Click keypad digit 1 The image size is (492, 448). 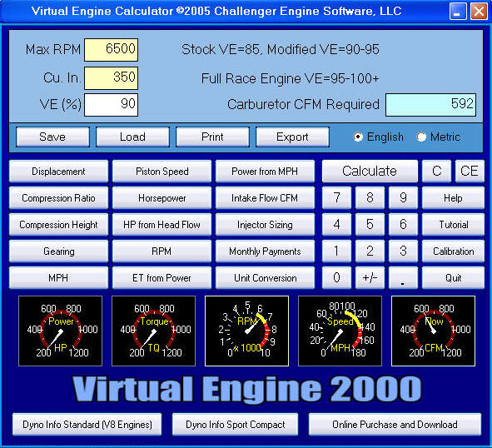336,251
